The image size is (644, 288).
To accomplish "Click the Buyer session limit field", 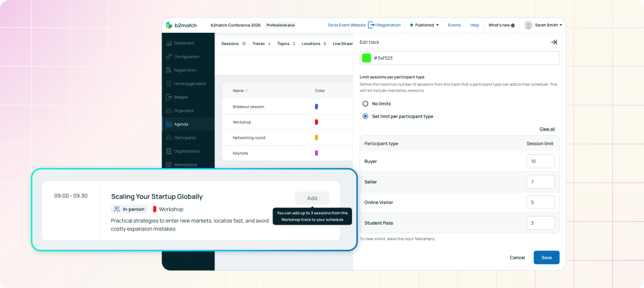I will tap(540, 161).
